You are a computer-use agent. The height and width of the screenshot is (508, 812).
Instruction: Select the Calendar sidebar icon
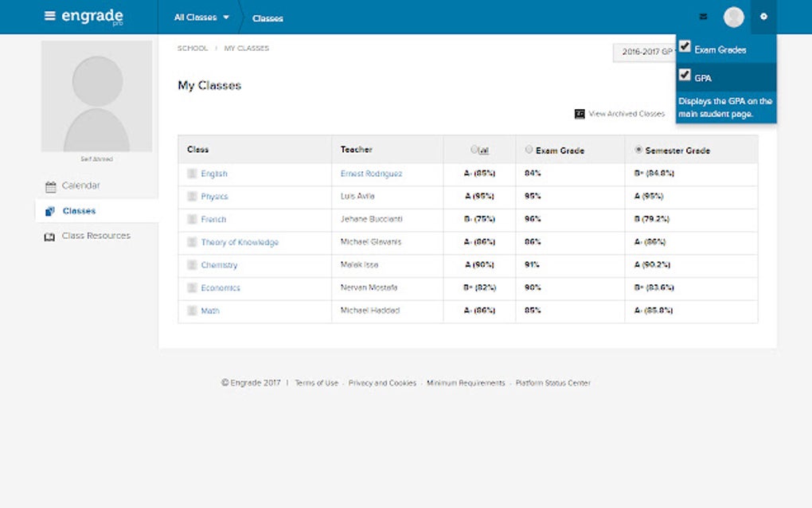coord(49,185)
